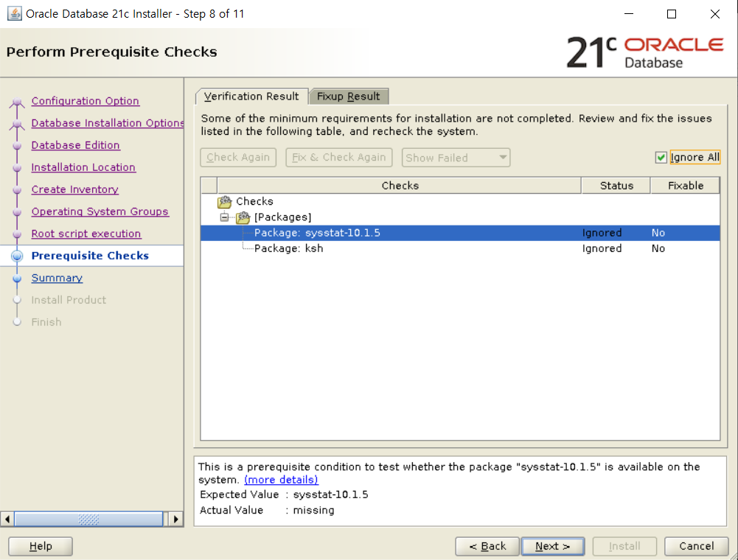
Task: Click the Java installer icon in title bar
Action: click(x=14, y=14)
